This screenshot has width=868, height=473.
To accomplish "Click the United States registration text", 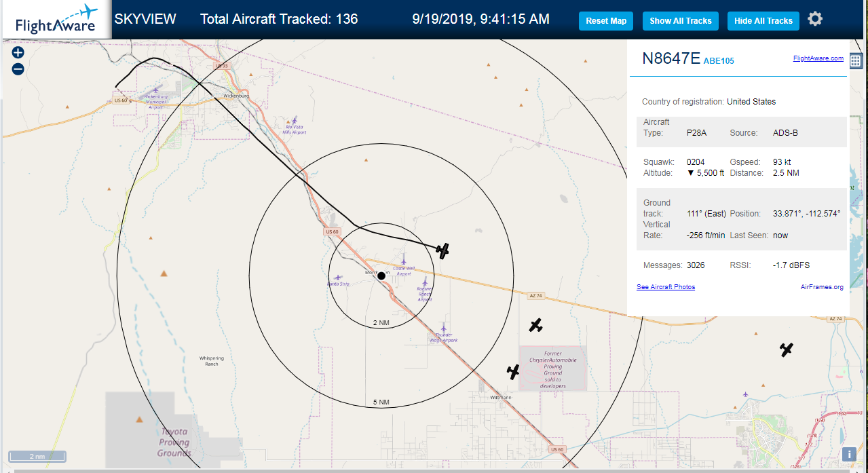I will click(751, 102).
